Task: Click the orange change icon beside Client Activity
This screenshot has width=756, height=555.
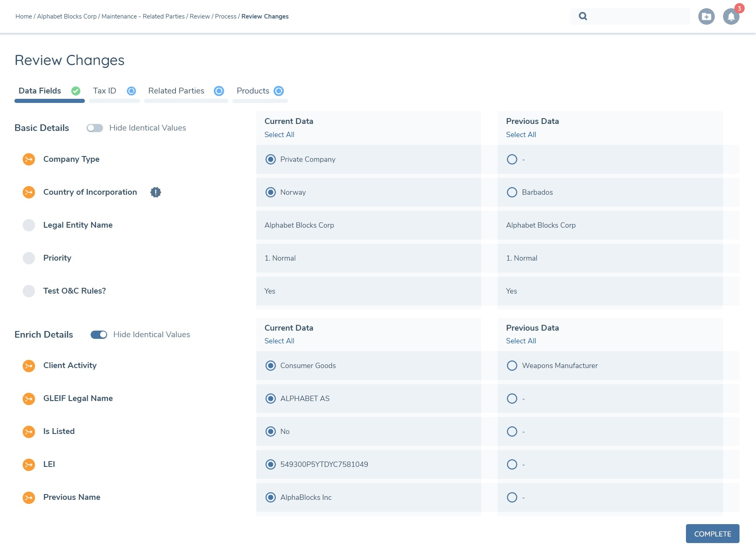Action: click(28, 366)
